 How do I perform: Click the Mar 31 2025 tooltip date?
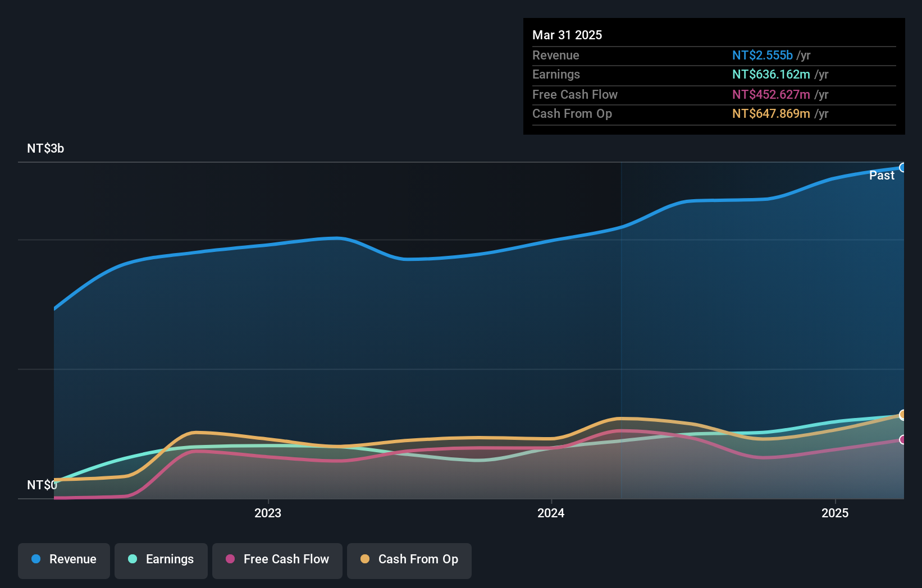click(567, 35)
